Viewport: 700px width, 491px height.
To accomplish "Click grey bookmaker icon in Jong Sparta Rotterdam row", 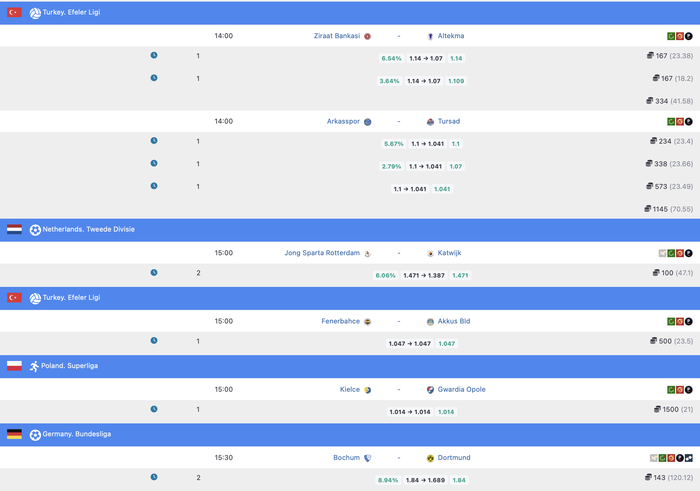I will (x=662, y=253).
